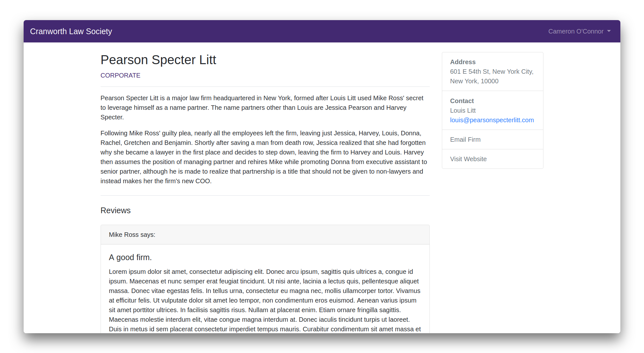
Task: Select the CORPORATE category link
Action: pyautogui.click(x=120, y=75)
